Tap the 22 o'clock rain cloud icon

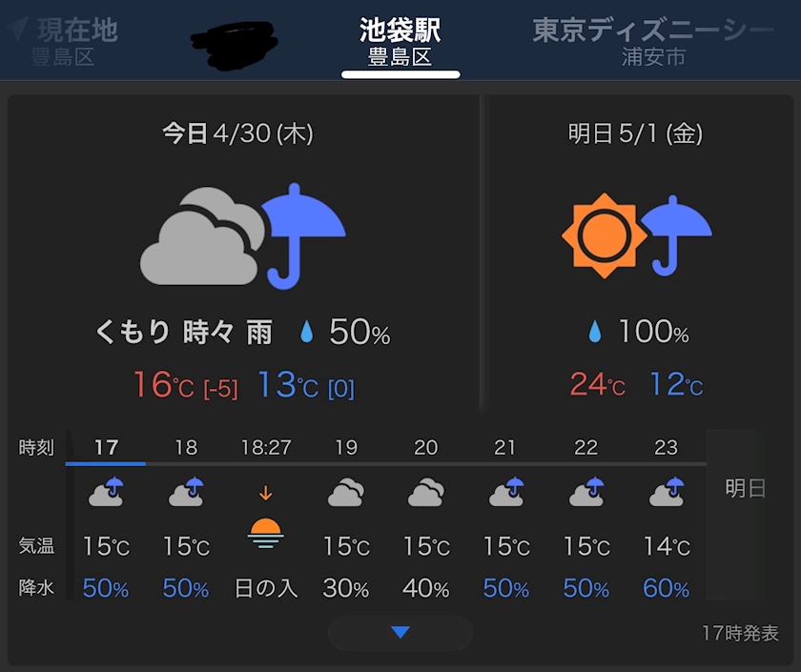click(586, 492)
